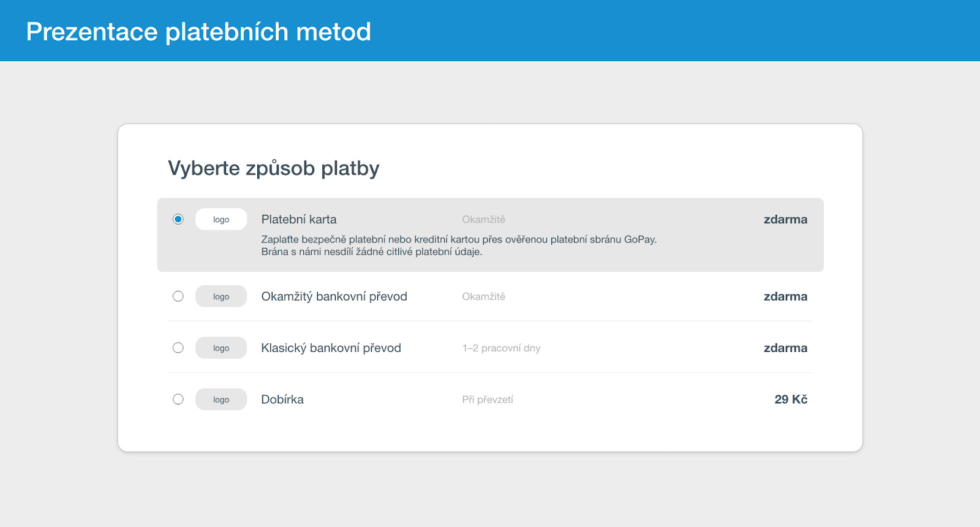Image resolution: width=980 pixels, height=527 pixels.
Task: Select Okamžitý bankovní převod radio button
Action: tap(178, 296)
